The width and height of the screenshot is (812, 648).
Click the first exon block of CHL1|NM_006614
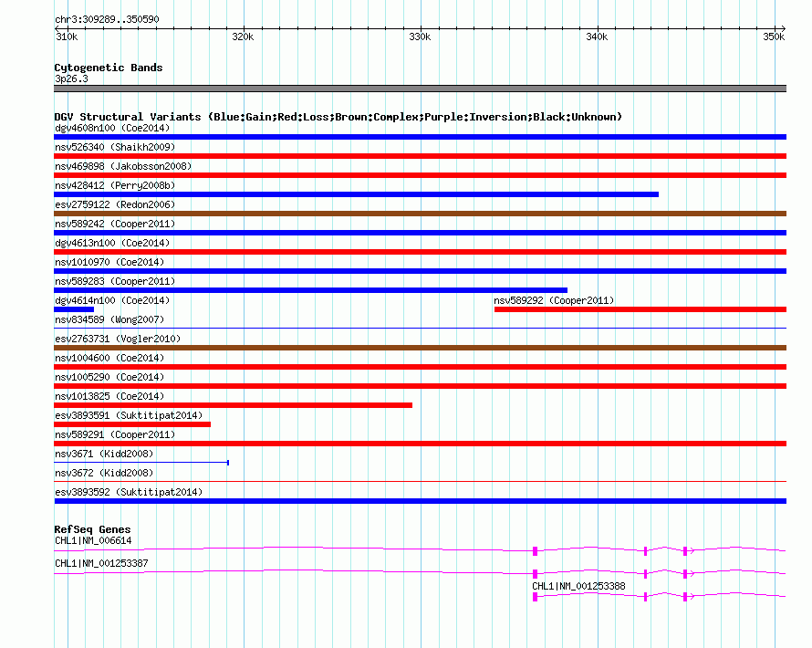coord(535,551)
